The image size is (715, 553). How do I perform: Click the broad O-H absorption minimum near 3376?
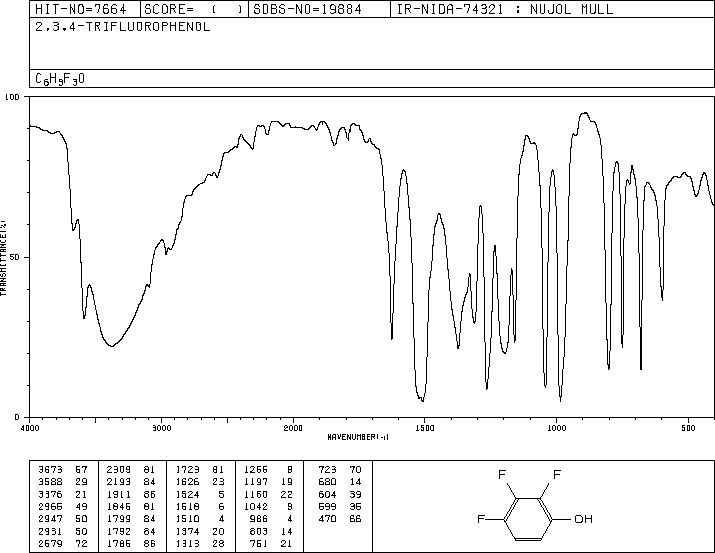click(x=112, y=346)
